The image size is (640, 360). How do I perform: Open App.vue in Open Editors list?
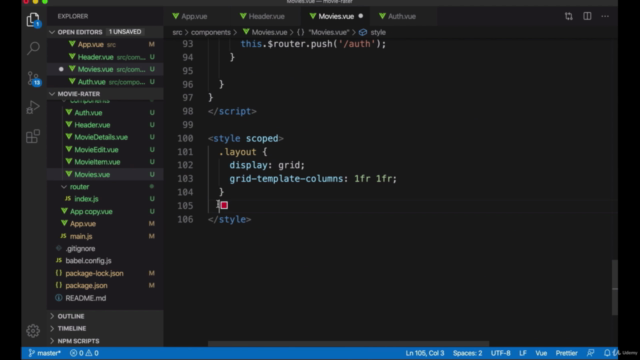pyautogui.click(x=105, y=44)
